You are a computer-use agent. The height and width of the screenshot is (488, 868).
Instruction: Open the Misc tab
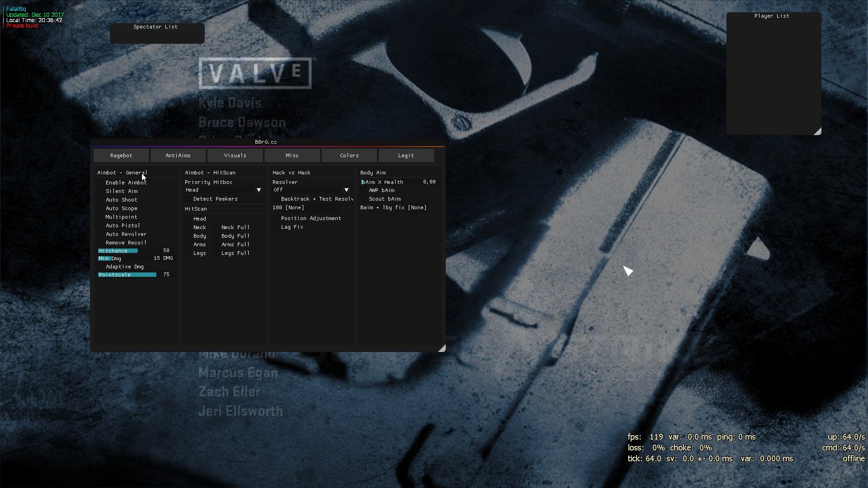click(292, 155)
